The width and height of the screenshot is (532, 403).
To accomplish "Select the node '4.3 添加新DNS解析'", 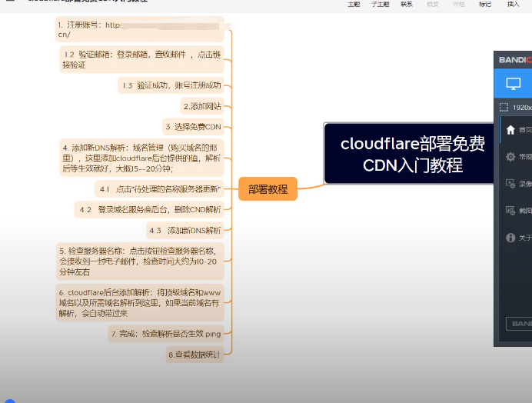I will click(185, 231).
